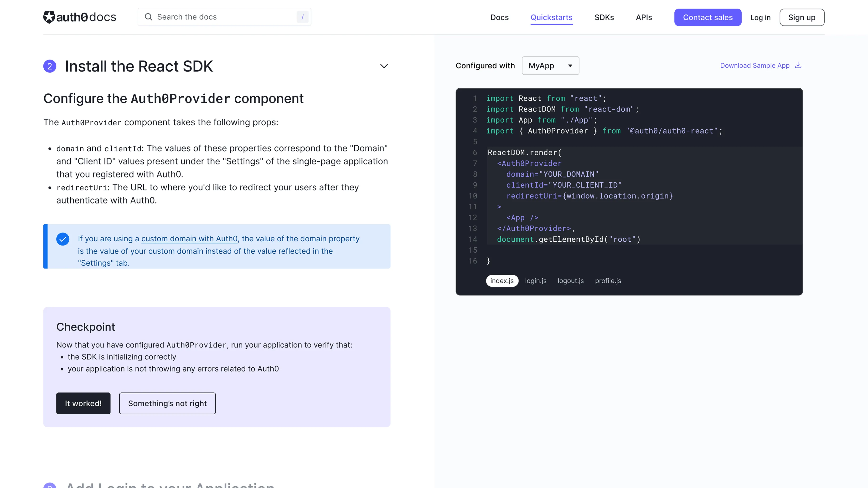Viewport: 868px width, 488px height.
Task: Click the Something's not right button
Action: coord(167,403)
